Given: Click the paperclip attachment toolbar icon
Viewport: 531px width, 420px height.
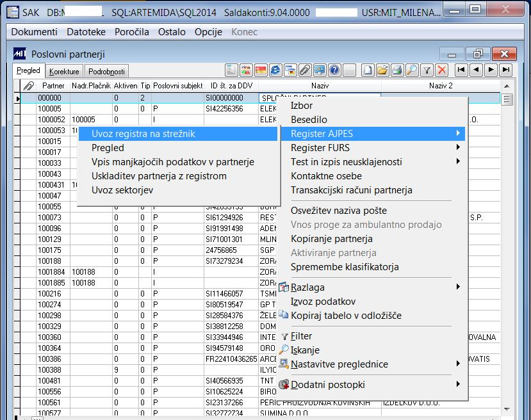Looking at the screenshot, I should pos(304,70).
